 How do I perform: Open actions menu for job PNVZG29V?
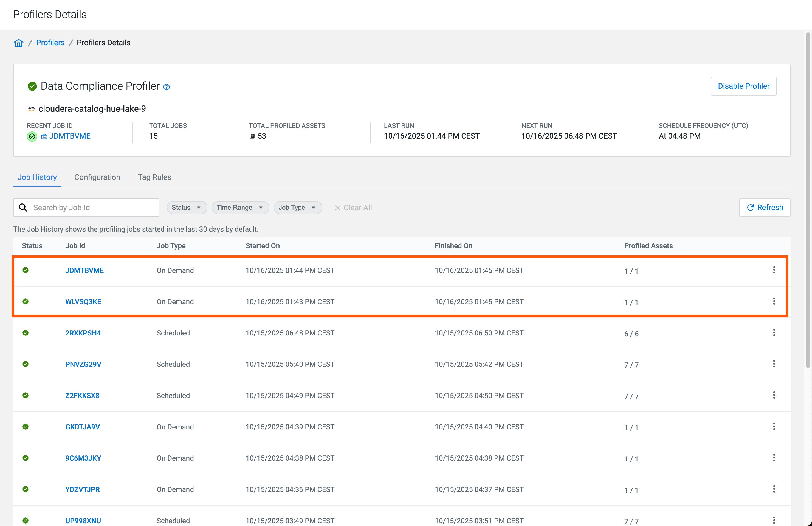point(774,364)
